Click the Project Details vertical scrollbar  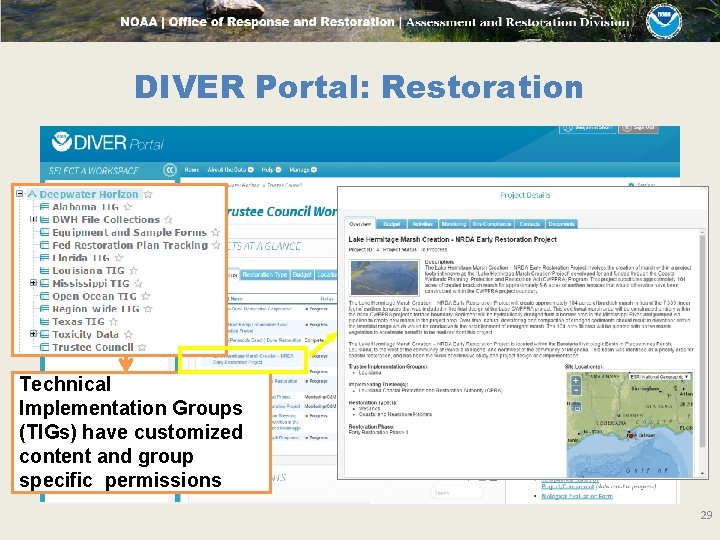702,340
